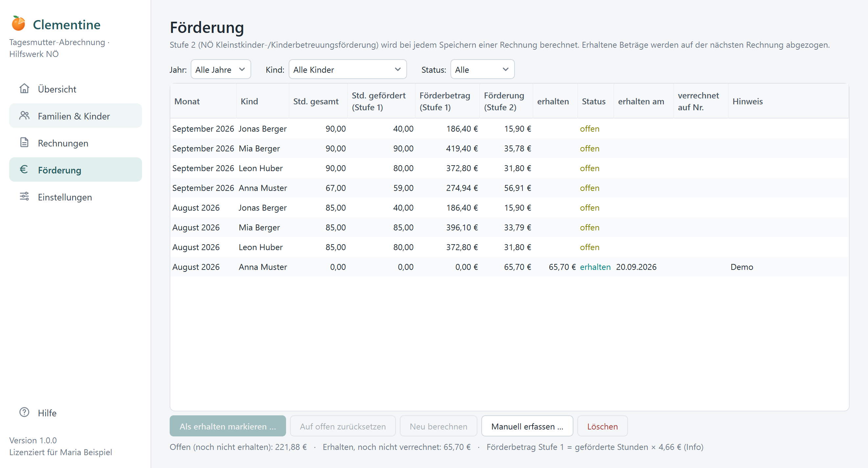Click the Hilfe label in the sidebar
868x468 pixels.
[47, 413]
